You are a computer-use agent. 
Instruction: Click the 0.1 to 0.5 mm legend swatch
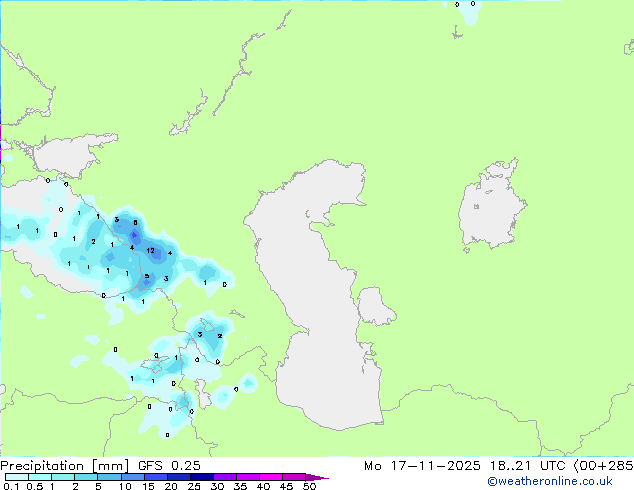(x=17, y=477)
